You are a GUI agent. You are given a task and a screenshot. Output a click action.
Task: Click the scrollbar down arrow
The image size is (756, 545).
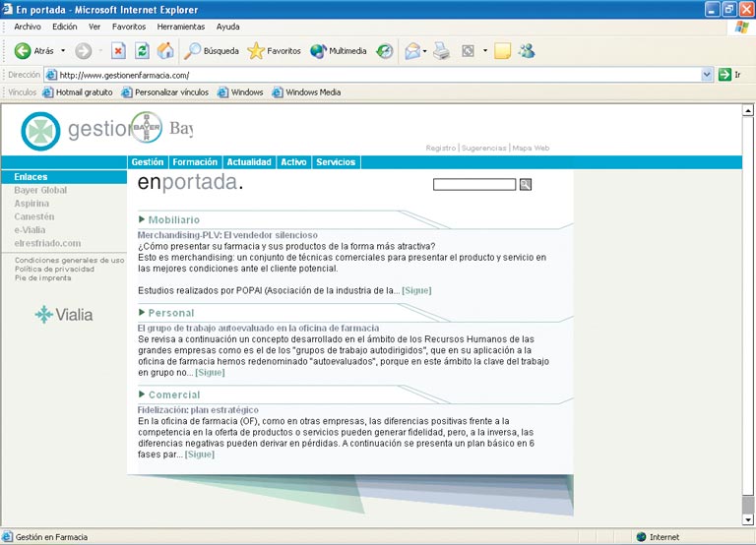coord(748,519)
